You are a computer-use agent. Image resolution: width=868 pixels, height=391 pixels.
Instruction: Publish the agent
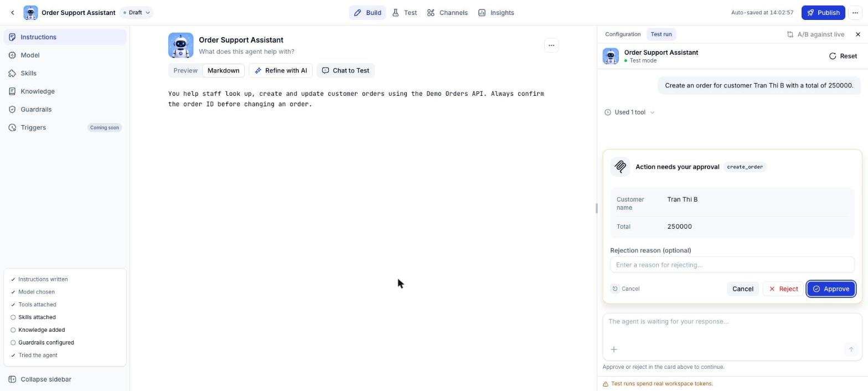point(823,13)
